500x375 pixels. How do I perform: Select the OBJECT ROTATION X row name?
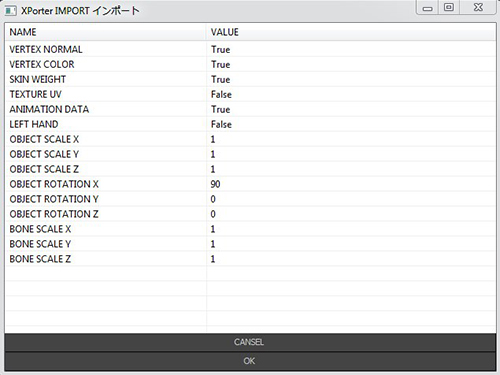pos(54,184)
